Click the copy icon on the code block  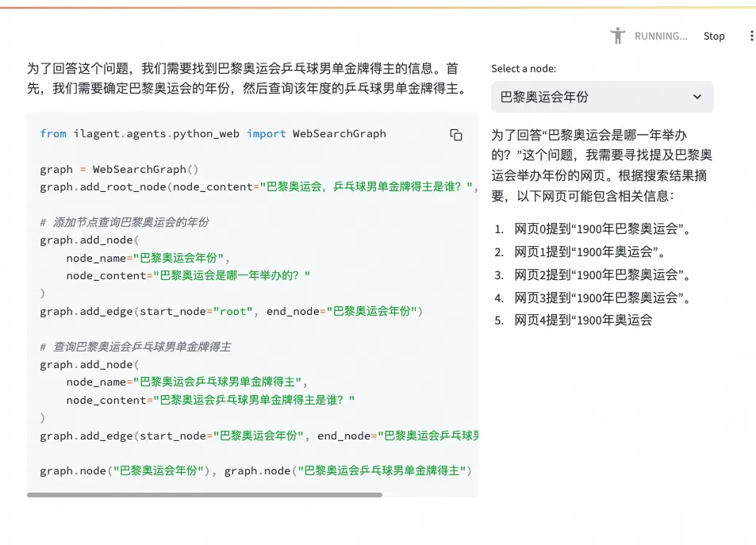(456, 135)
